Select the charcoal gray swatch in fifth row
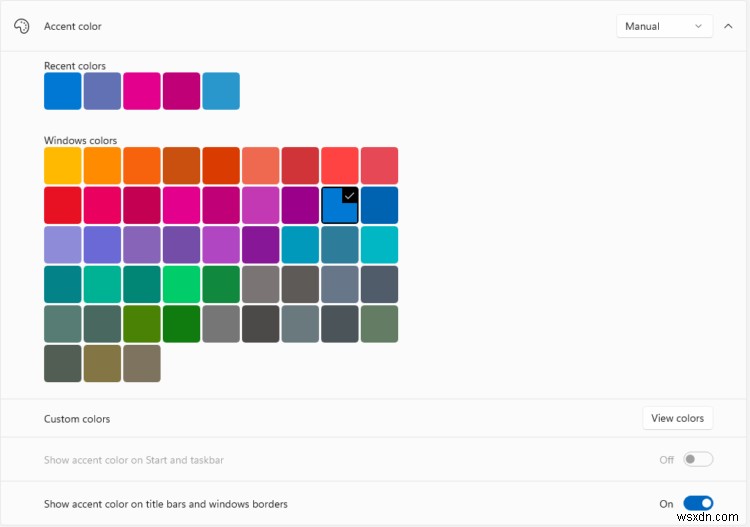The image size is (750, 527). click(x=261, y=324)
